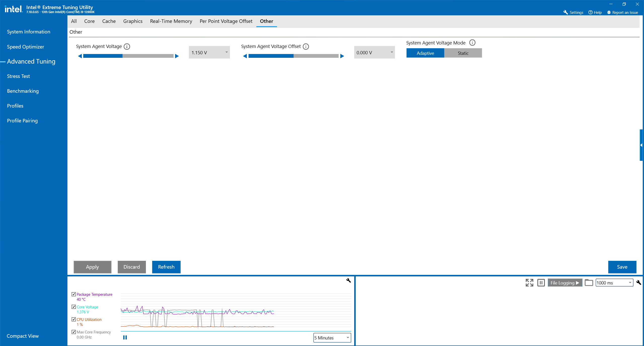Click the Max Core Frequency value 0.00 GHz
The height and width of the screenshot is (346, 644).
click(84, 337)
